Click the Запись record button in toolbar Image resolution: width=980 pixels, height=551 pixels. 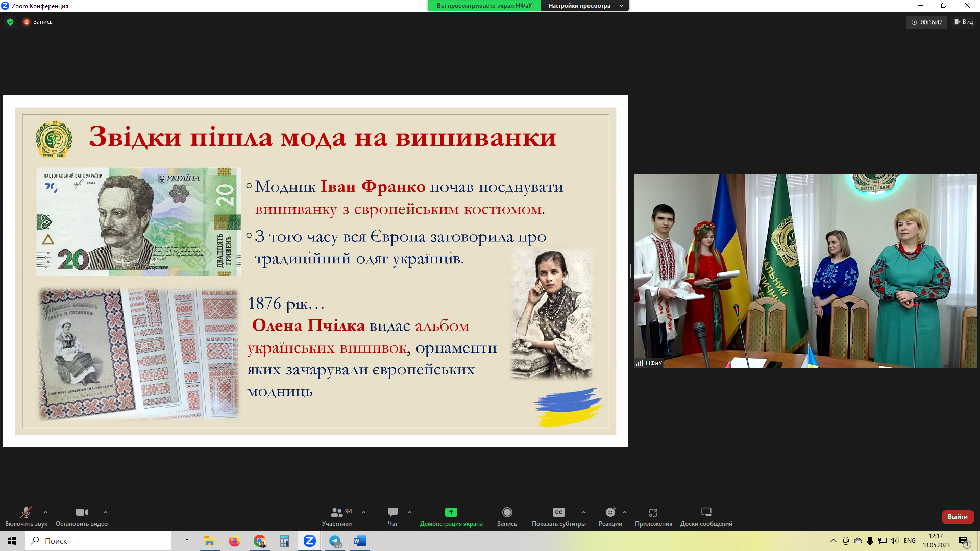pos(507,516)
